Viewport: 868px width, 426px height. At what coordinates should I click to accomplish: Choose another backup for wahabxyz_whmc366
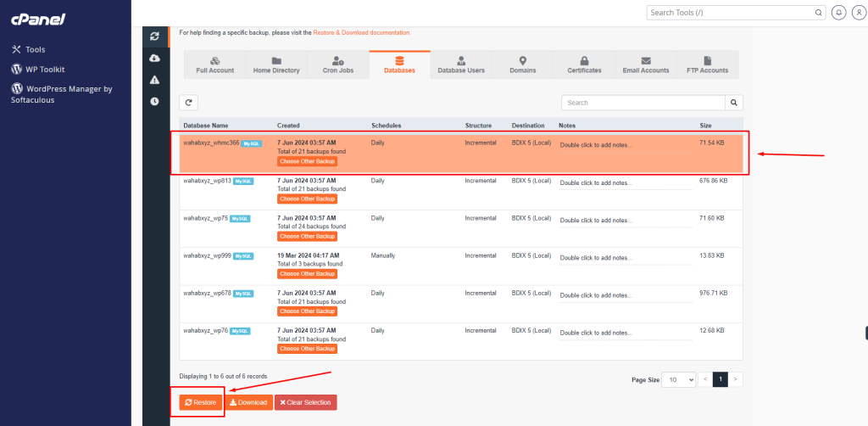307,161
